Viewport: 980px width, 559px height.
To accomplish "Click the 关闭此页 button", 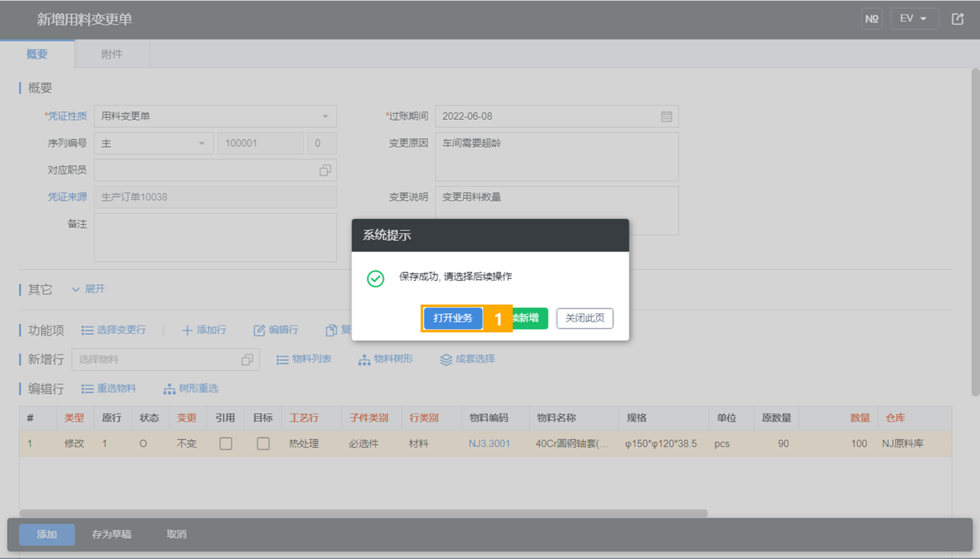I will pos(585,318).
